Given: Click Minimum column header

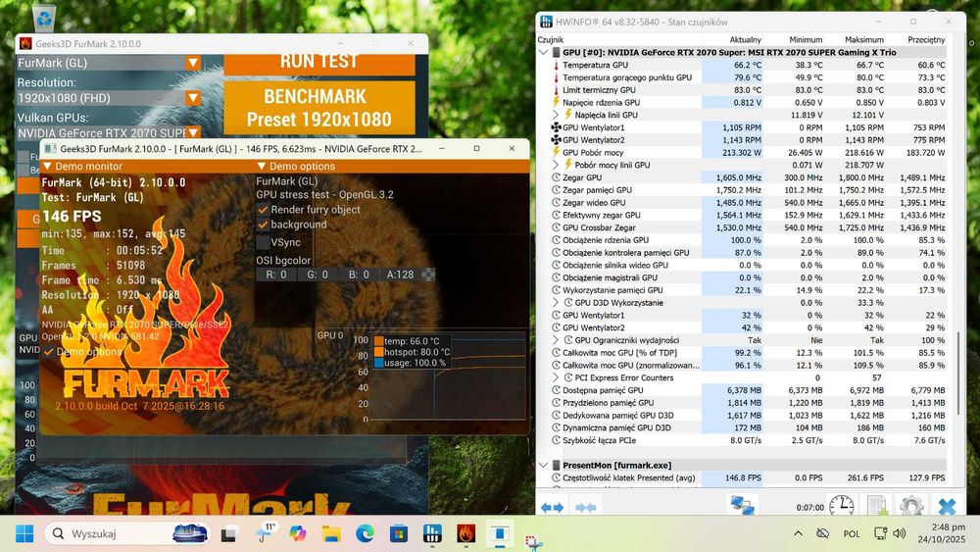Looking at the screenshot, I should (x=806, y=39).
